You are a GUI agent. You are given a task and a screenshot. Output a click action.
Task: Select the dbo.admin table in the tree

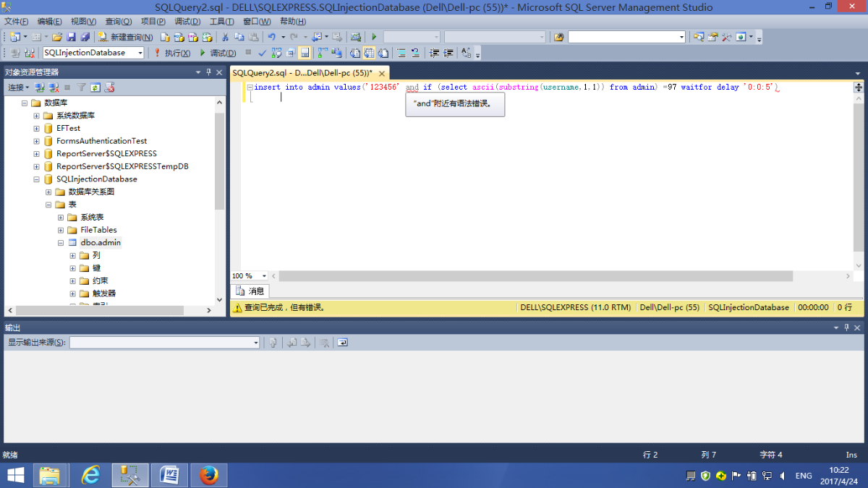[x=101, y=243]
